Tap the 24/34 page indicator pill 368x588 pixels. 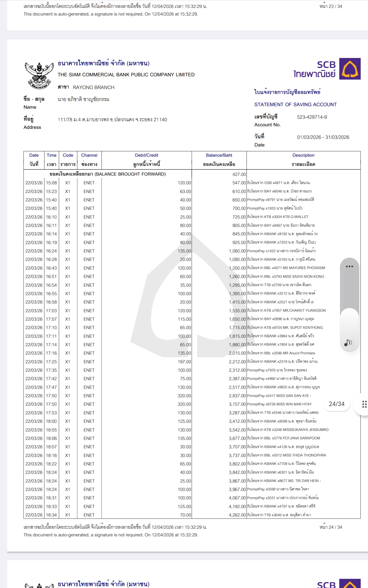tap(337, 404)
